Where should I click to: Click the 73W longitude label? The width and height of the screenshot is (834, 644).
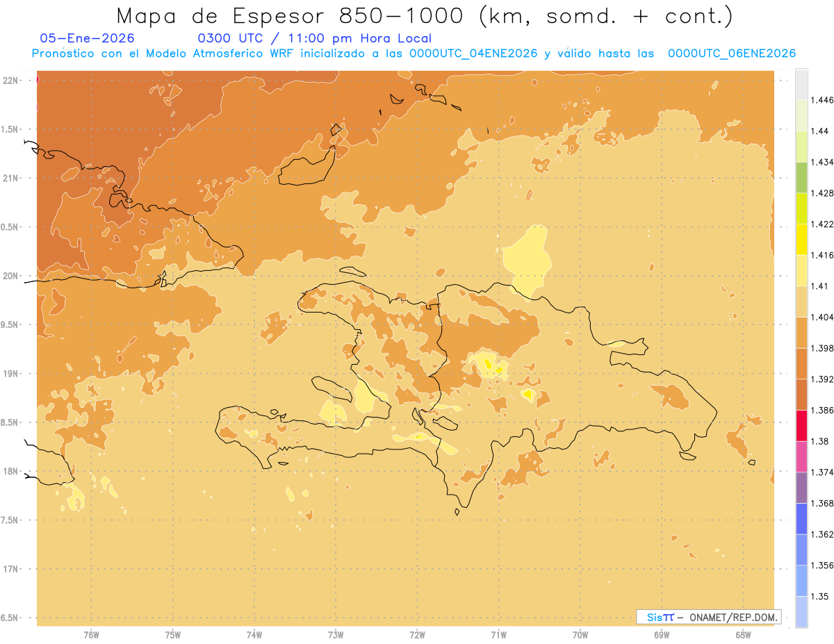(336, 634)
